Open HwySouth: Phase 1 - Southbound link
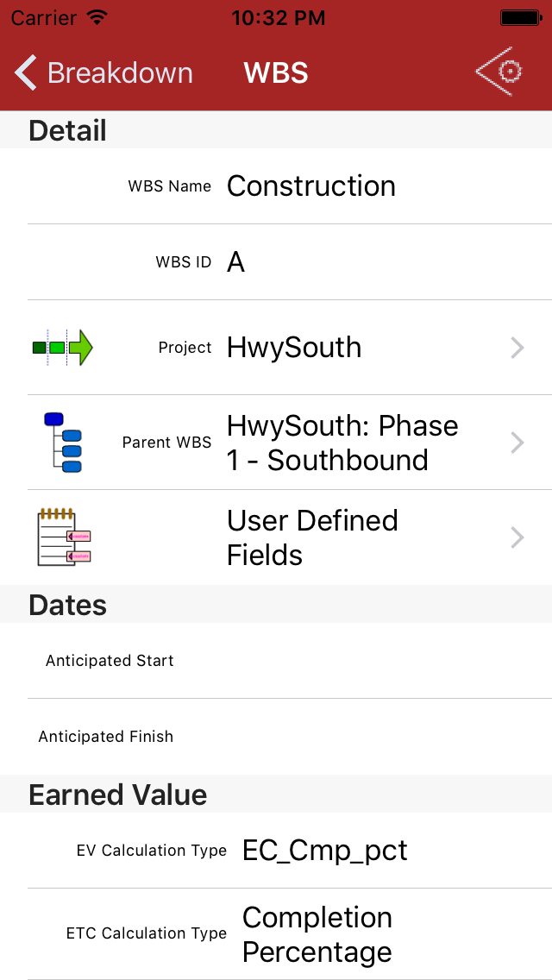552x980 pixels. (x=342, y=443)
